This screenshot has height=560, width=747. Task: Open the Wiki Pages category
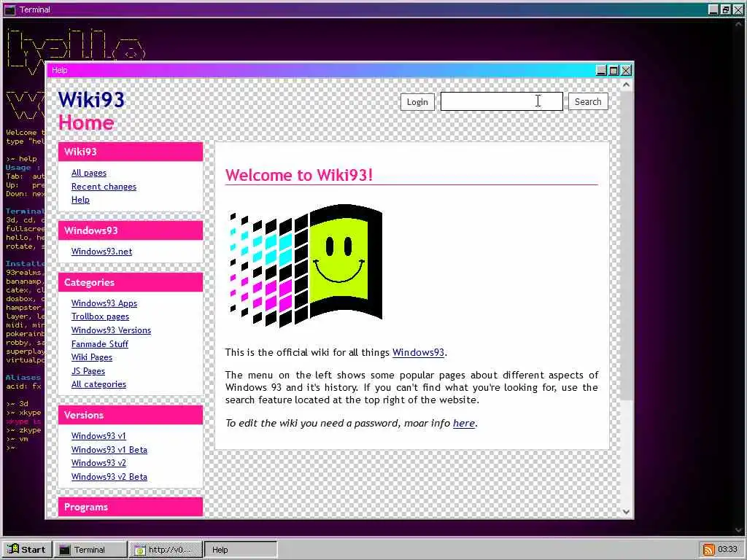[x=92, y=357]
